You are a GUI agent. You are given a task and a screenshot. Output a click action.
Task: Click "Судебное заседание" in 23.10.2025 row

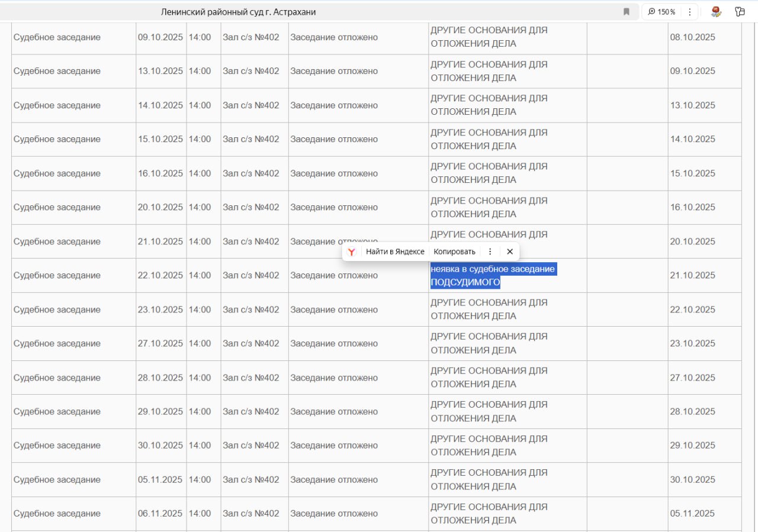(57, 309)
